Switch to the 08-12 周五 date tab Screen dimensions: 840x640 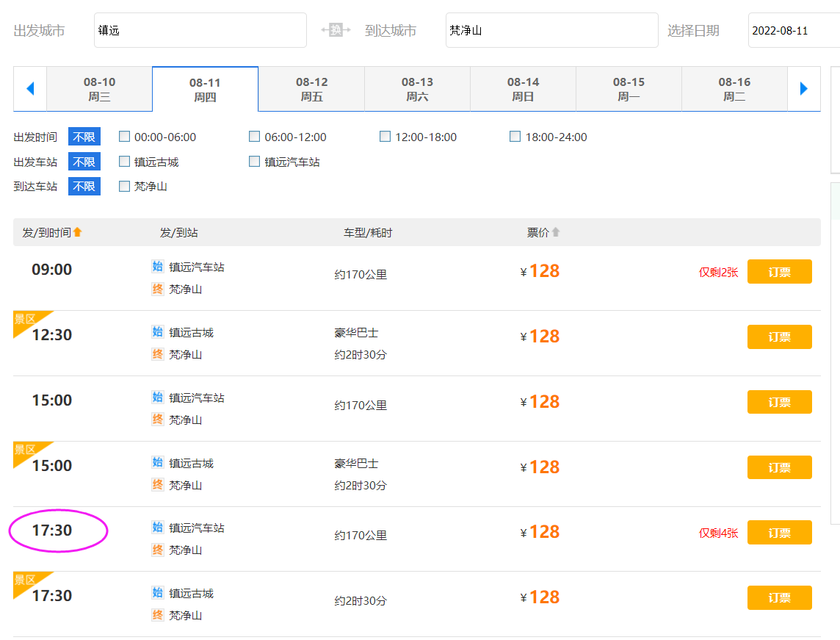(311, 89)
